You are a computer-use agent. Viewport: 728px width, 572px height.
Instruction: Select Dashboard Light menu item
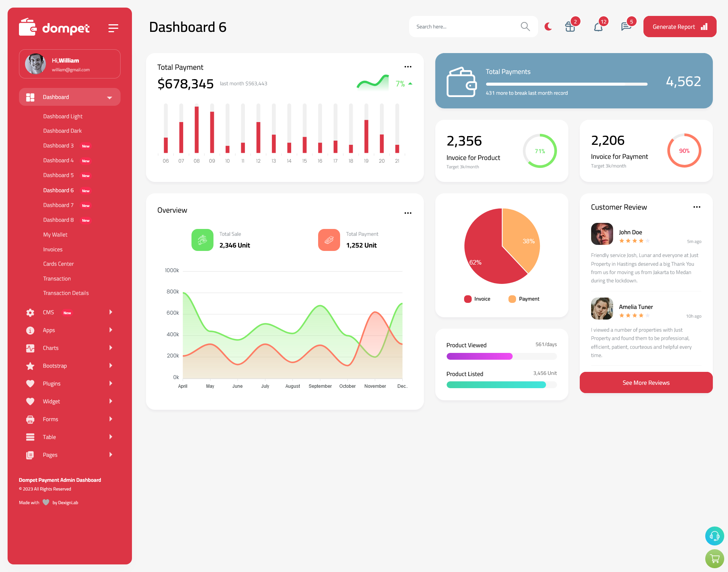[62, 116]
